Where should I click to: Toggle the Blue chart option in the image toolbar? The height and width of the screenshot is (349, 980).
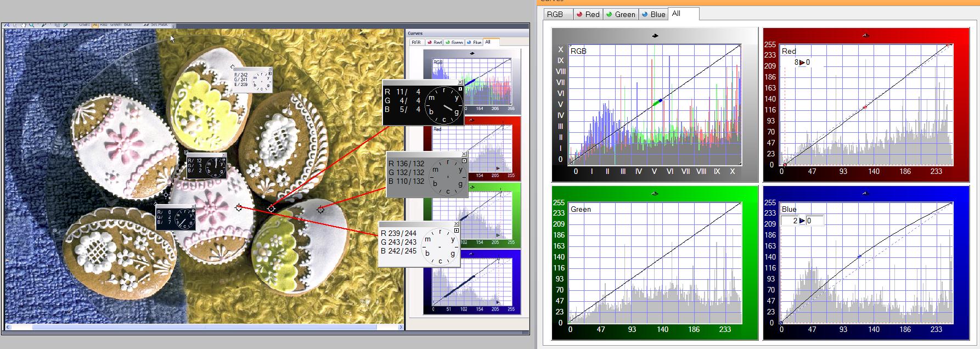point(128,25)
